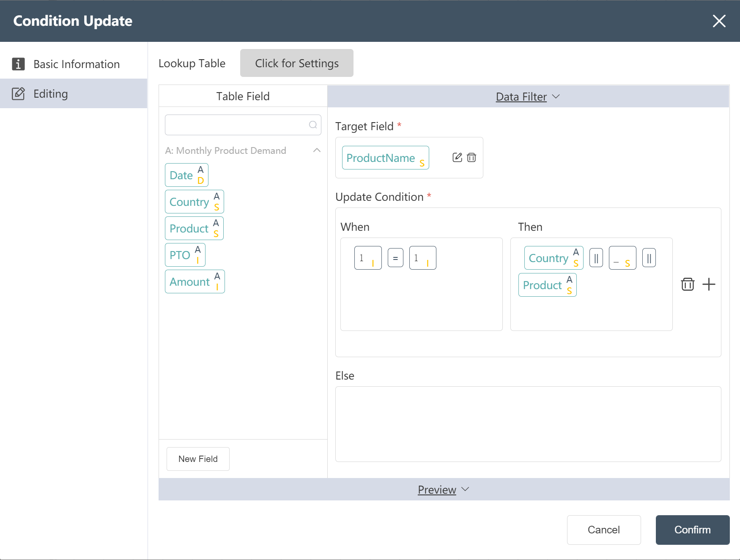Image resolution: width=740 pixels, height=560 pixels.
Task: Click second concatenation operator after dash
Action: click(649, 258)
